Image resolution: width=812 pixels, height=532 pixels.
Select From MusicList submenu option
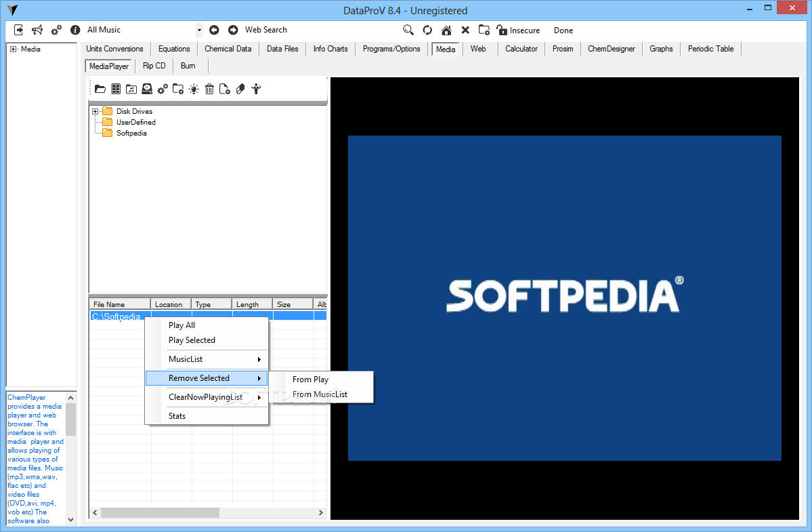pos(321,394)
